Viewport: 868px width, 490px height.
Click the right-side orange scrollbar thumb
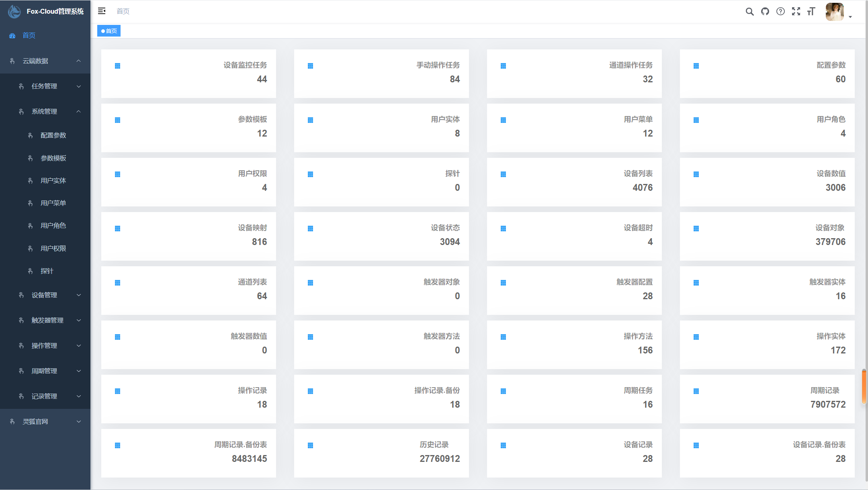(864, 387)
